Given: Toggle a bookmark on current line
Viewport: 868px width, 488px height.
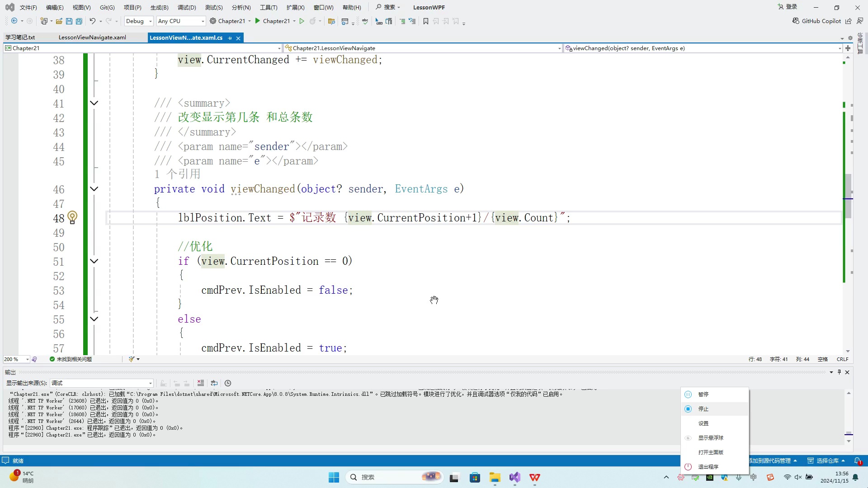Looking at the screenshot, I should coord(425,21).
